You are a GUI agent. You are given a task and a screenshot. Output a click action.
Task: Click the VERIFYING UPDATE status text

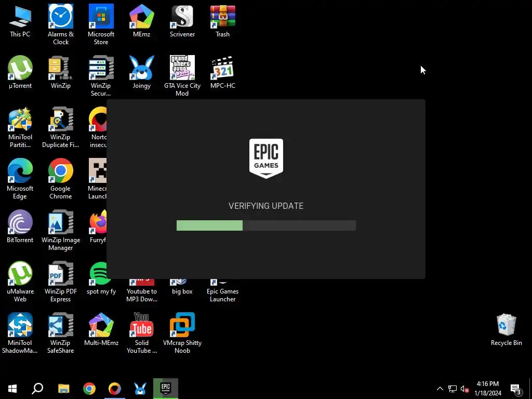tap(266, 206)
